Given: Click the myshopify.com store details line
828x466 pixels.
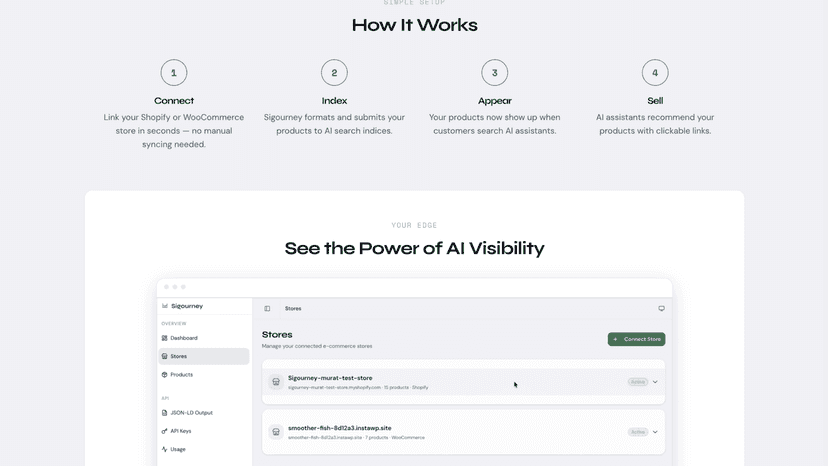Looking at the screenshot, I should [x=358, y=387].
